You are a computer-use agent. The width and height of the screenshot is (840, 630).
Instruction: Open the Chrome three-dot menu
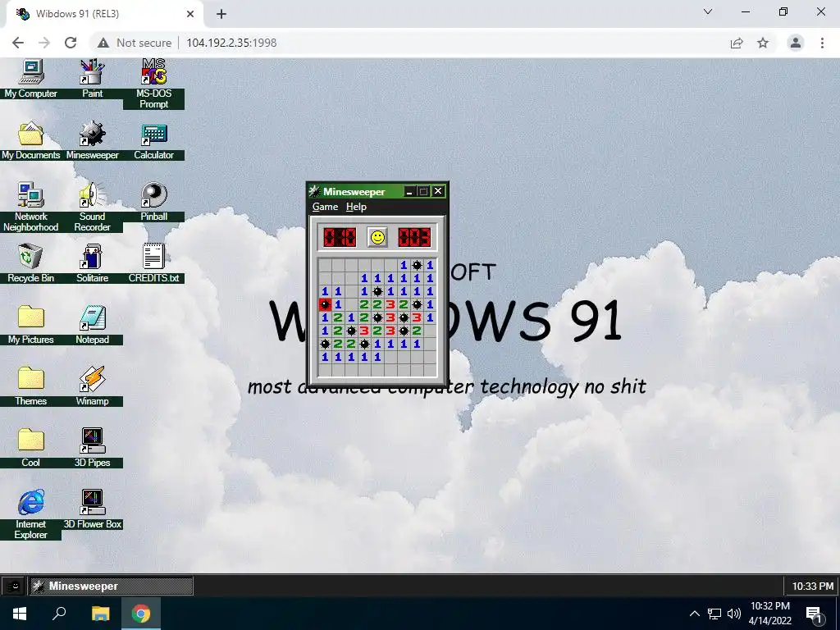click(822, 43)
